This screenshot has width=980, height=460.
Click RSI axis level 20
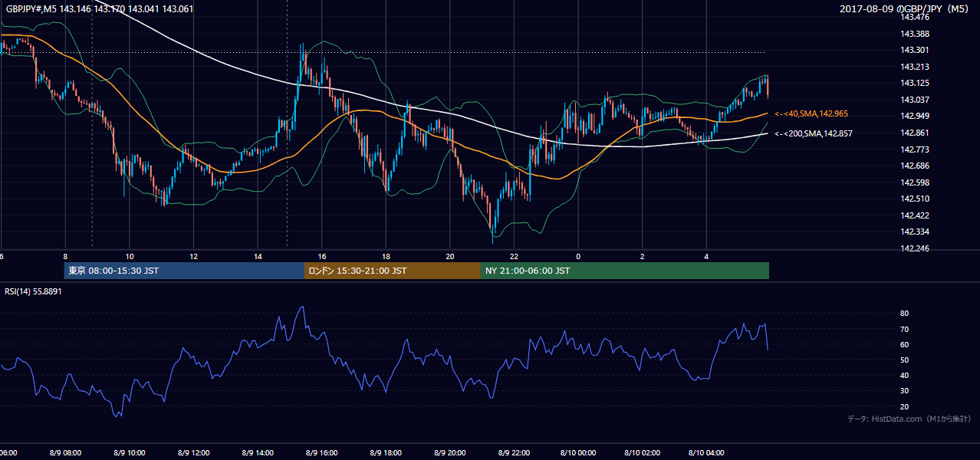click(x=905, y=406)
